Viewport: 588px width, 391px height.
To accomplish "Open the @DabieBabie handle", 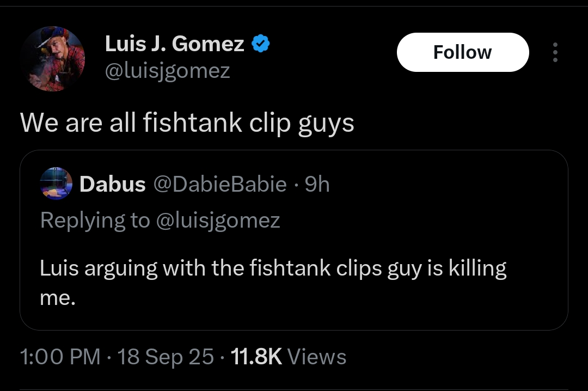I will [220, 185].
